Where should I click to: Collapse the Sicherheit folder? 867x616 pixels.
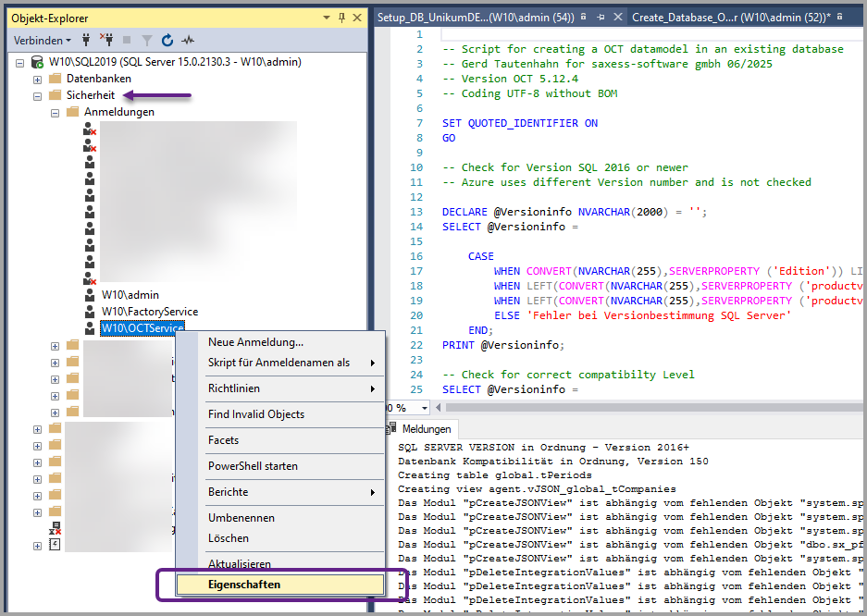coord(38,95)
